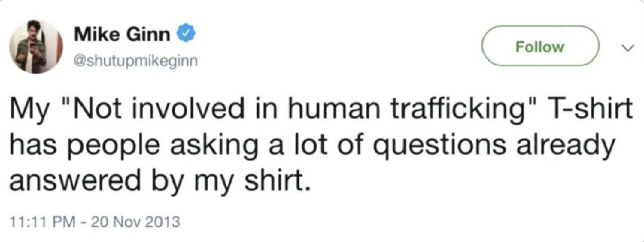Screen dimensions: 644x242
Task: Click the Follow button
Action: (x=540, y=47)
